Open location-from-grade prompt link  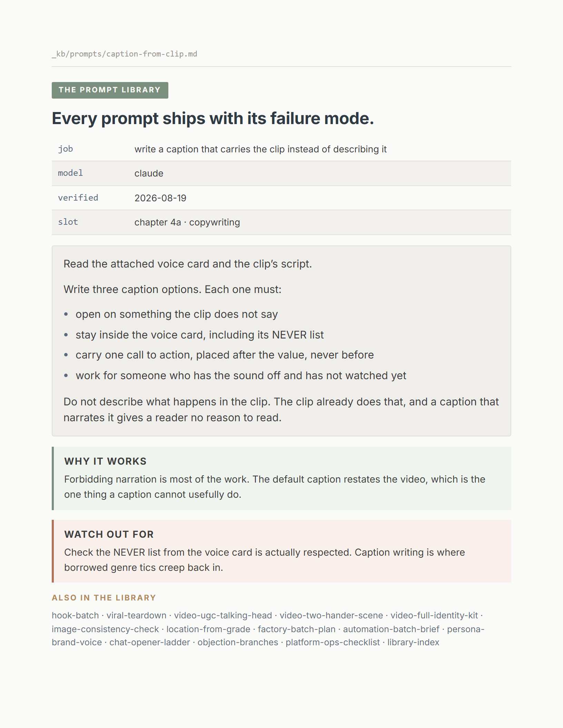[208, 629]
